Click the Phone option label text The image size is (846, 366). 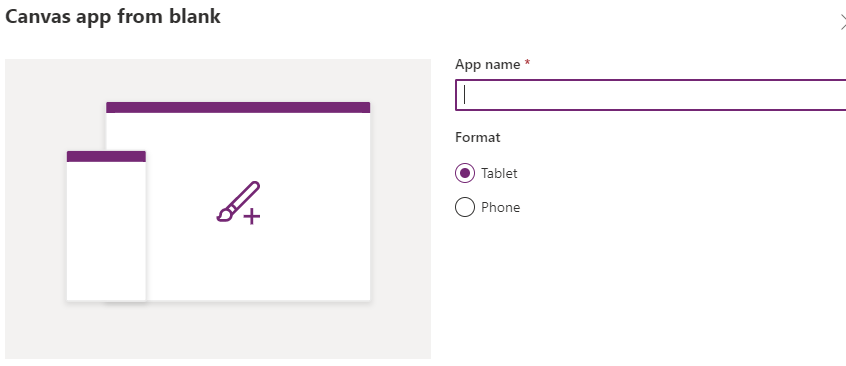(501, 207)
